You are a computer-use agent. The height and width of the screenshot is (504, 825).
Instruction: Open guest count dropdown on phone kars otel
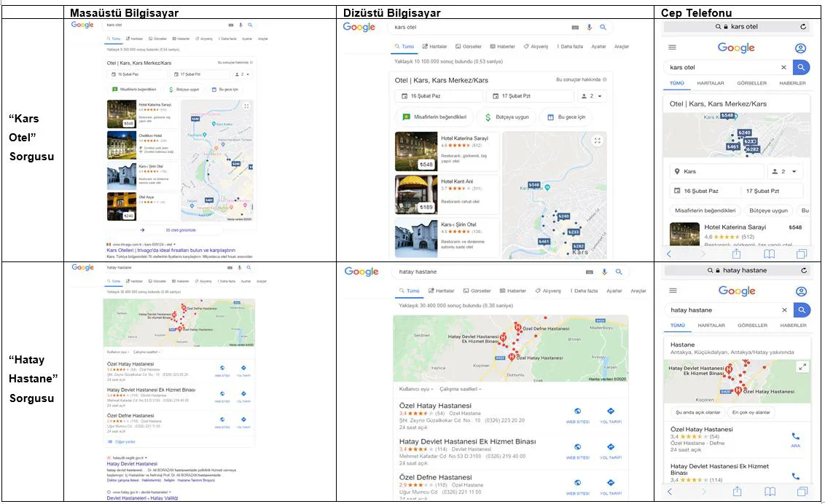[784, 171]
